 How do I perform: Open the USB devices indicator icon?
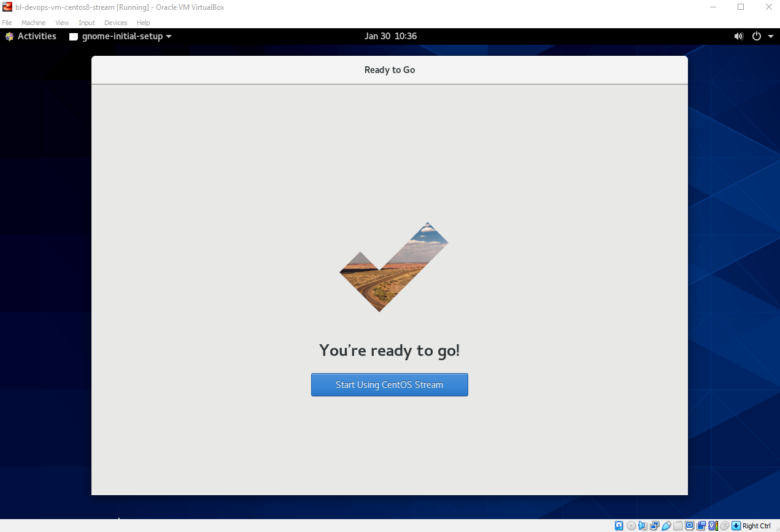666,526
